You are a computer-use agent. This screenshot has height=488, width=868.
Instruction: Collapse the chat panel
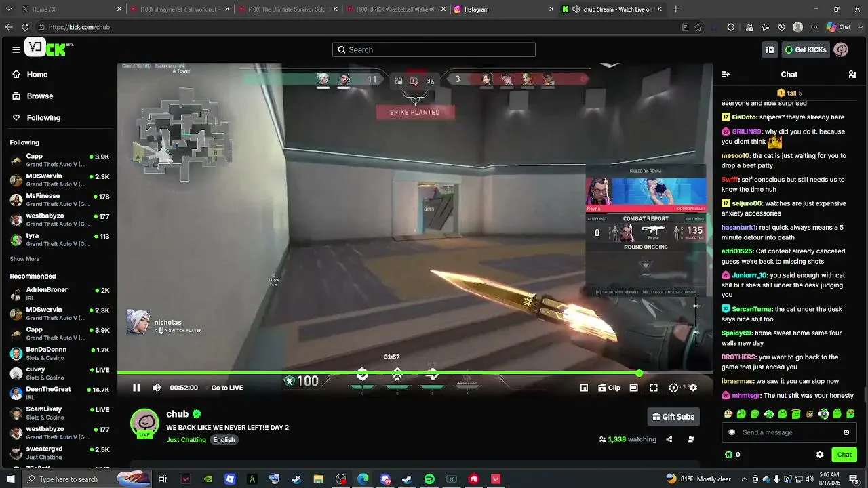click(x=726, y=75)
